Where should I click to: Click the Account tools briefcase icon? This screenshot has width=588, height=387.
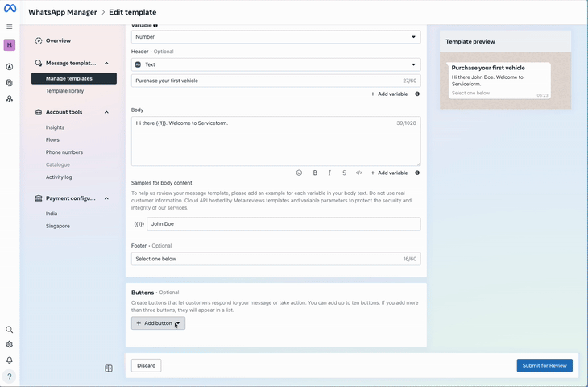(x=38, y=112)
